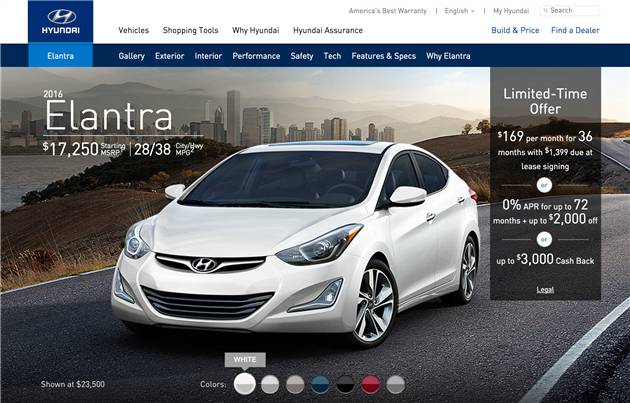Image resolution: width=630 pixels, height=403 pixels.
Task: Click the 28/38 City/Hwy MPG text
Action: (169, 149)
